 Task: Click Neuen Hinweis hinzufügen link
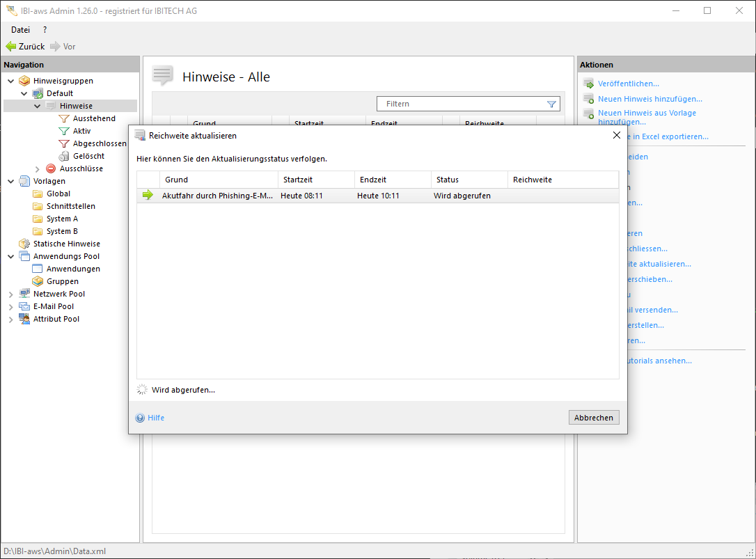pyautogui.click(x=649, y=99)
